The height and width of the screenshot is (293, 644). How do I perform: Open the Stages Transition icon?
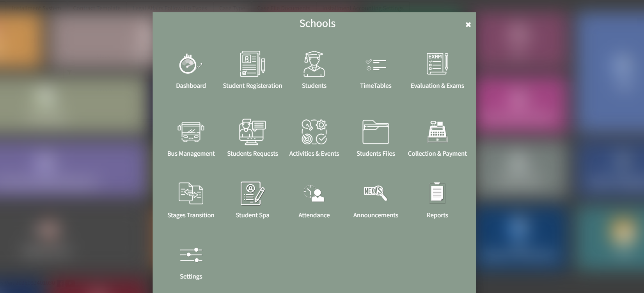pyautogui.click(x=191, y=193)
